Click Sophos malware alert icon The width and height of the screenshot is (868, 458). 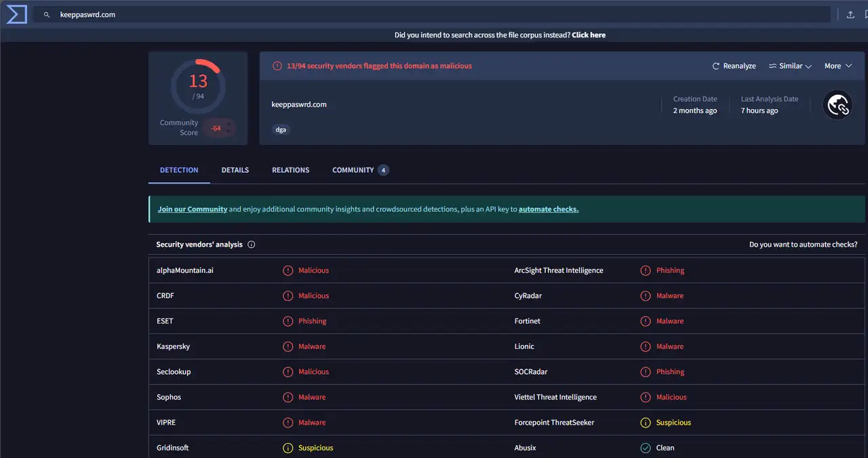[288, 397]
